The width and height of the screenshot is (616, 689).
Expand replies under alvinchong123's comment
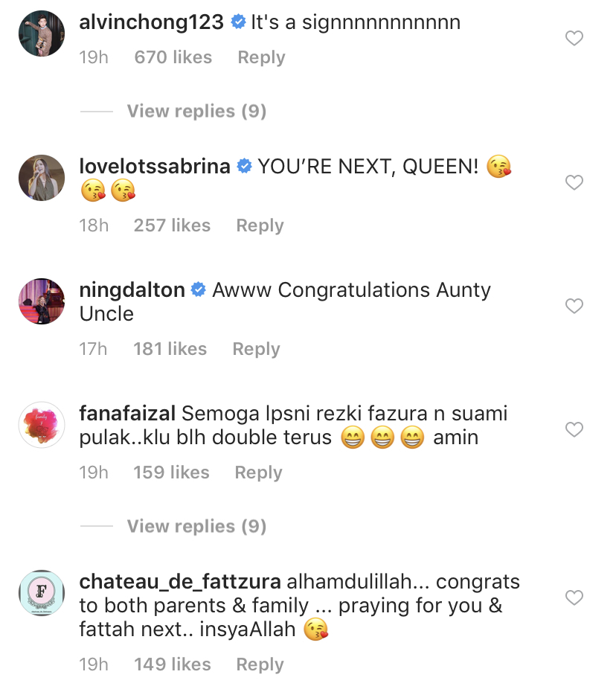(x=196, y=111)
